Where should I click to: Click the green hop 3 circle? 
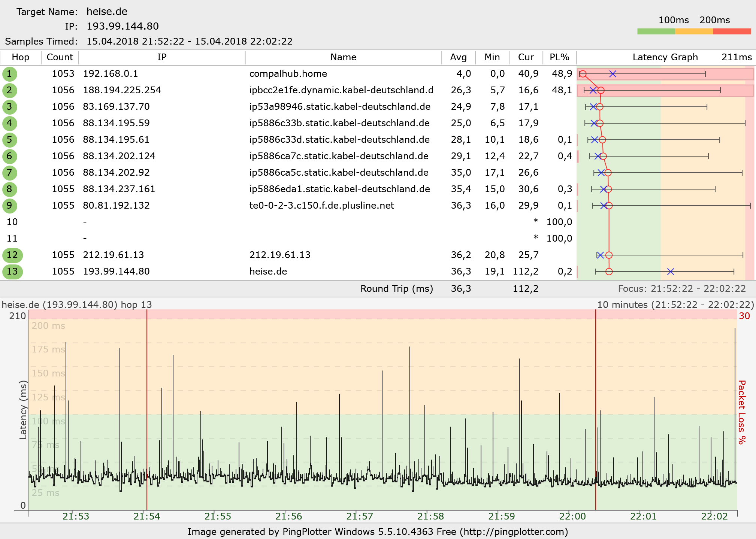pyautogui.click(x=9, y=107)
